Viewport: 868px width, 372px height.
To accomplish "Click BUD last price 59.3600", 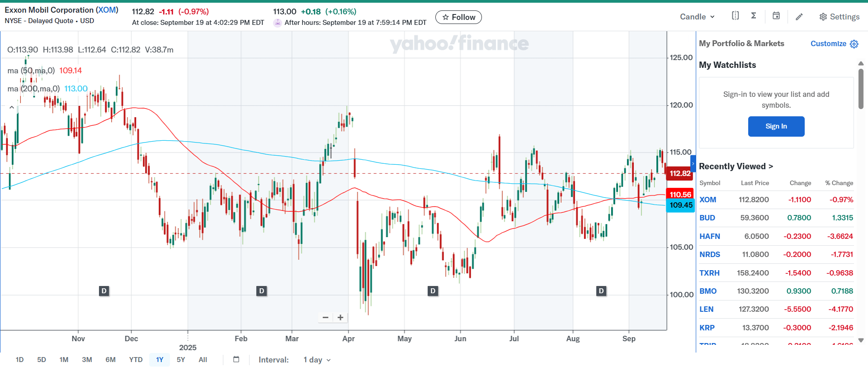I will click(755, 218).
